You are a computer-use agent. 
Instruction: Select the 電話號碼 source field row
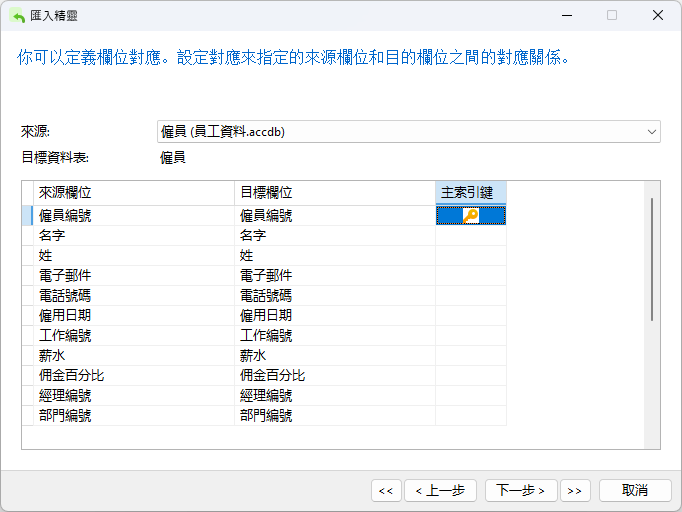pos(133,295)
